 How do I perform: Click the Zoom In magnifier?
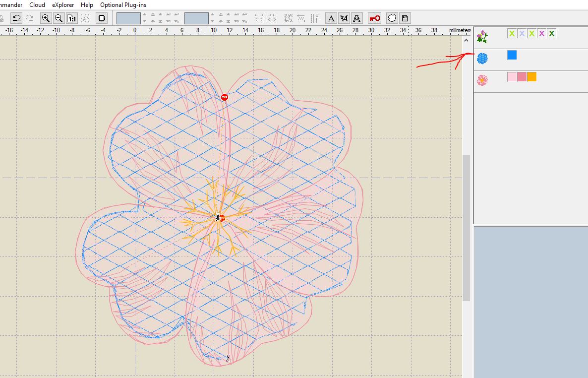point(46,18)
